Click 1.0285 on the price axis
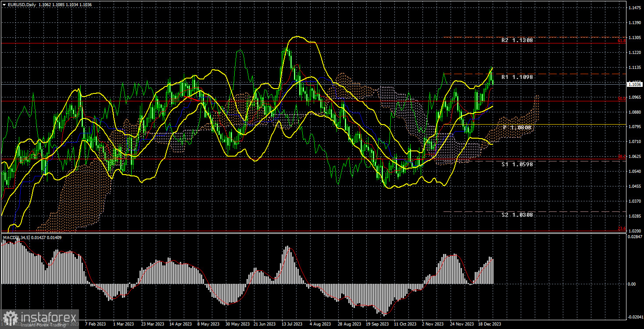644x329 pixels. click(x=634, y=216)
